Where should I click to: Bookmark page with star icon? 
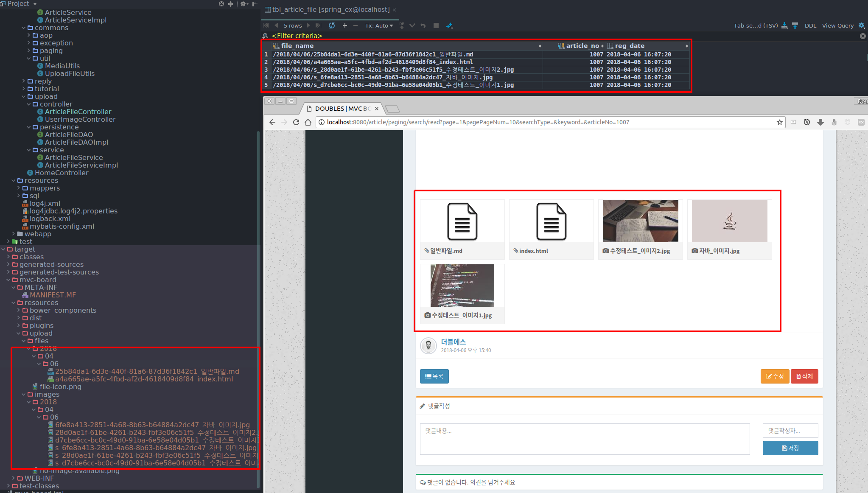(779, 122)
